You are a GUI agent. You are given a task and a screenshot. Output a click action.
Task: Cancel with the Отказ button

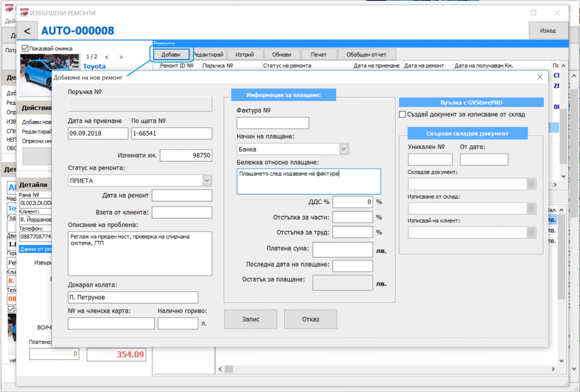coord(311,319)
